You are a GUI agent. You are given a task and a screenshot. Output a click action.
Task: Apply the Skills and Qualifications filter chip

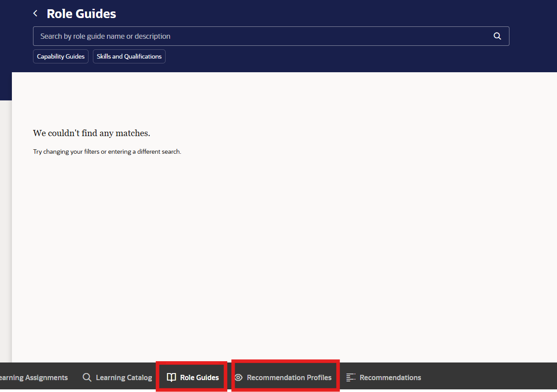(x=129, y=56)
